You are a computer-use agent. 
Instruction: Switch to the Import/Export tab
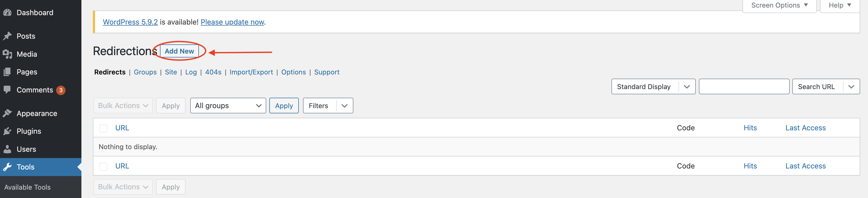pos(251,72)
